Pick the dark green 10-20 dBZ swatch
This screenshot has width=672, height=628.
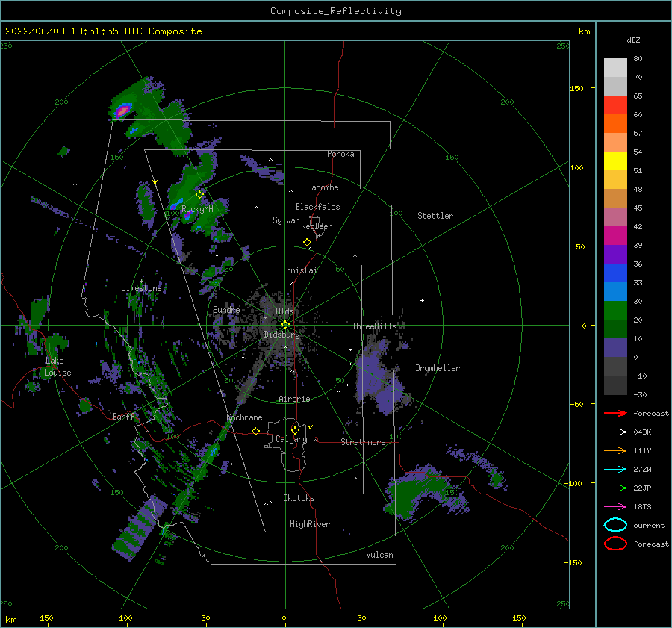[615, 329]
